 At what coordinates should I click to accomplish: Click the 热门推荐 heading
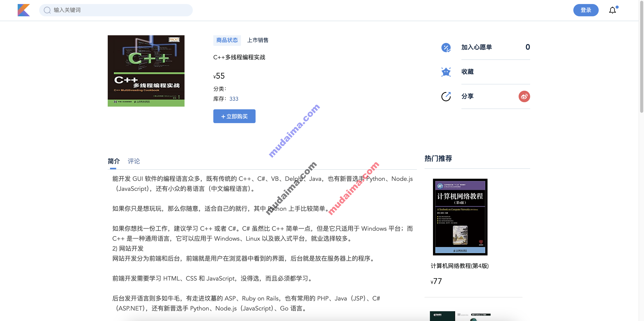click(438, 159)
